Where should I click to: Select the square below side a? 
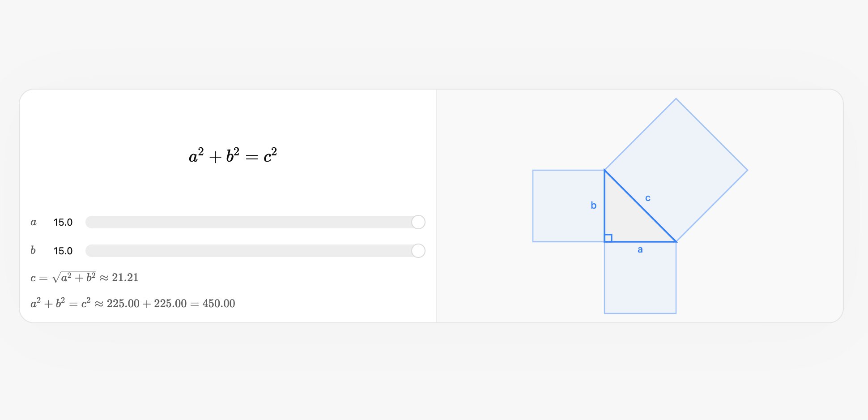click(x=640, y=282)
